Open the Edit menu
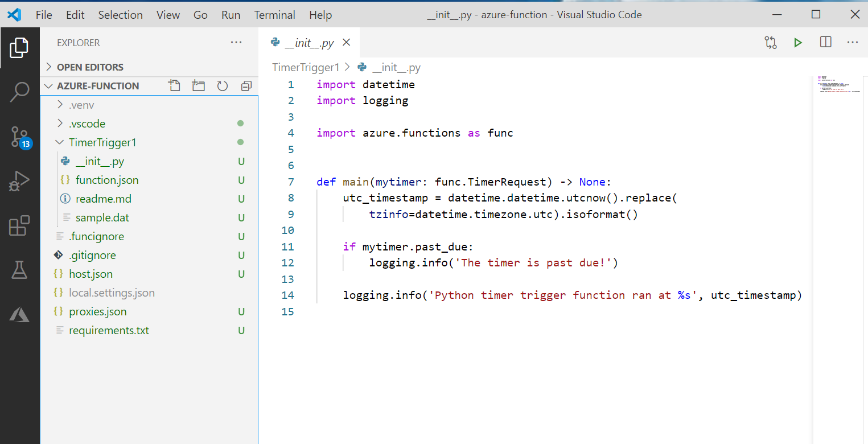This screenshot has height=444, width=868. (x=75, y=15)
